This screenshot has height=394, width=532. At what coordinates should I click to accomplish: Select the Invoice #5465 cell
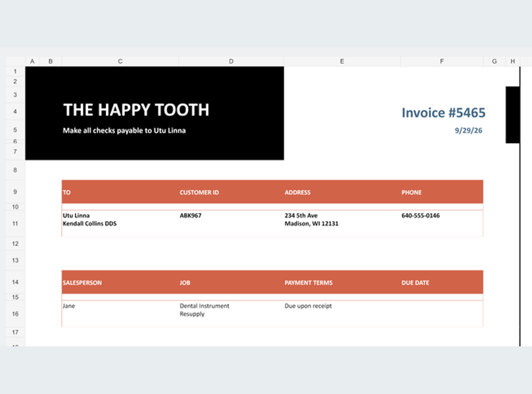pyautogui.click(x=443, y=113)
